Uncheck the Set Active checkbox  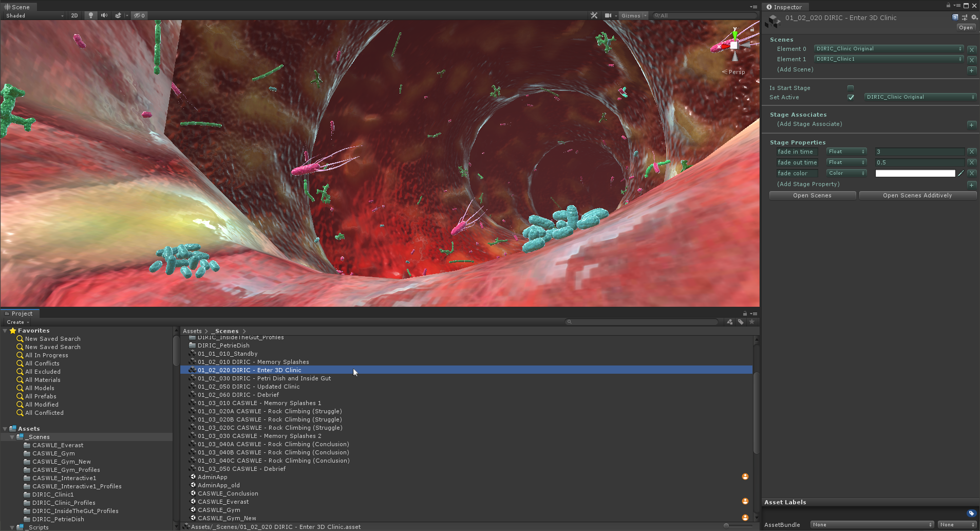coord(851,97)
